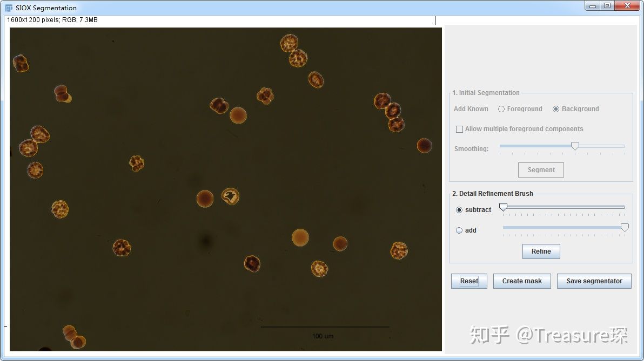Enable Allow multiple foreground components checkbox
644x361 pixels.
pyautogui.click(x=459, y=129)
